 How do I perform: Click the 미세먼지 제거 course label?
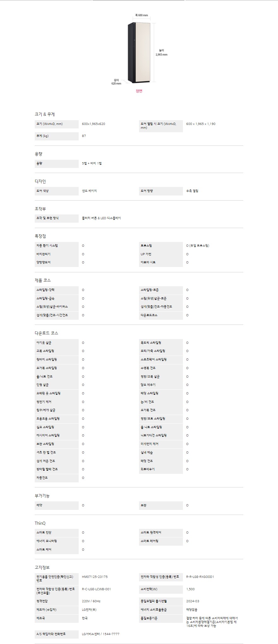pyautogui.click(x=150, y=444)
